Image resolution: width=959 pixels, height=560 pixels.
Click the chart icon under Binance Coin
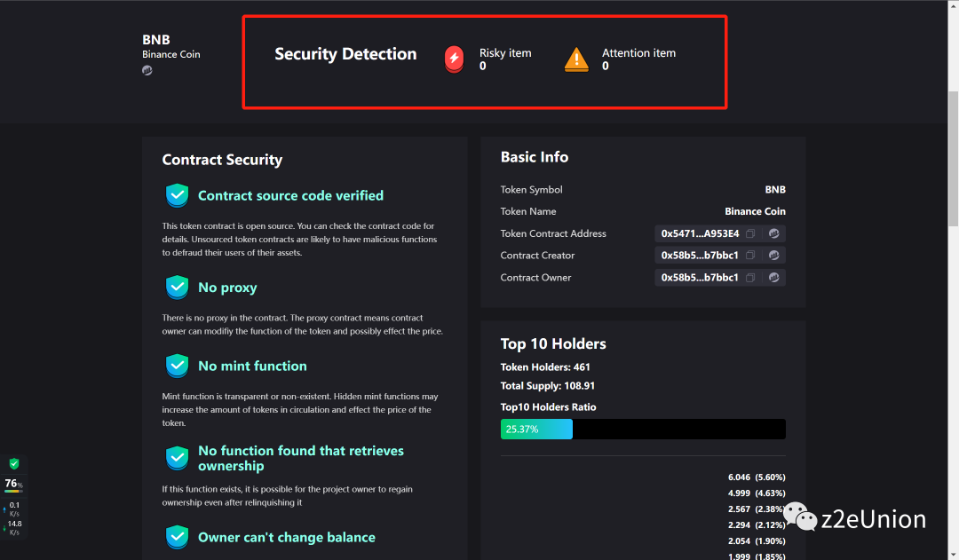tap(147, 71)
